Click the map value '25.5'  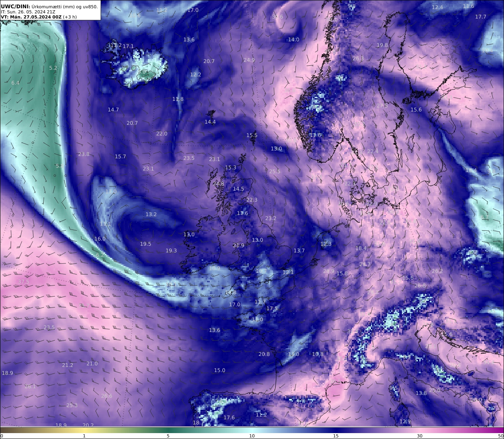275,171
